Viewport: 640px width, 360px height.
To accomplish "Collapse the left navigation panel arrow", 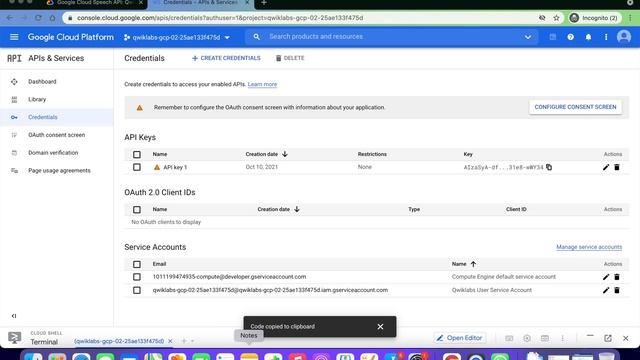I will 14,316.
